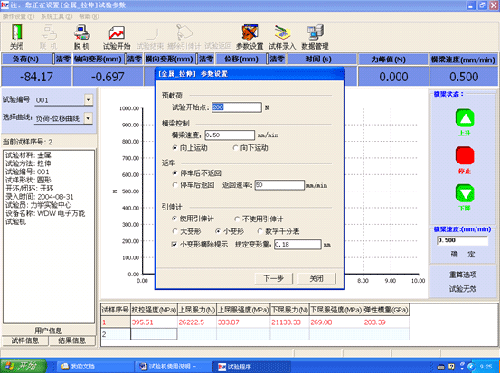500x373 pixels.
Task: Click the 脱机 computer icon
Action: click(82, 33)
